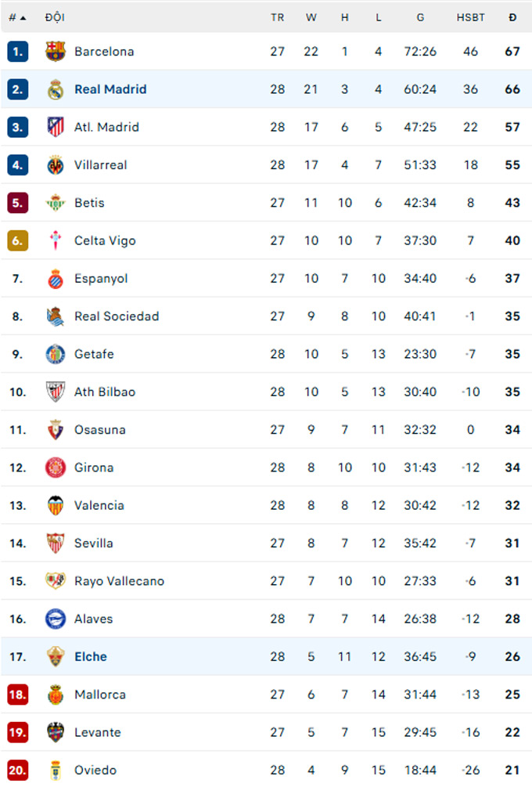
Task: Click the Alaves blue crest icon
Action: (x=56, y=619)
